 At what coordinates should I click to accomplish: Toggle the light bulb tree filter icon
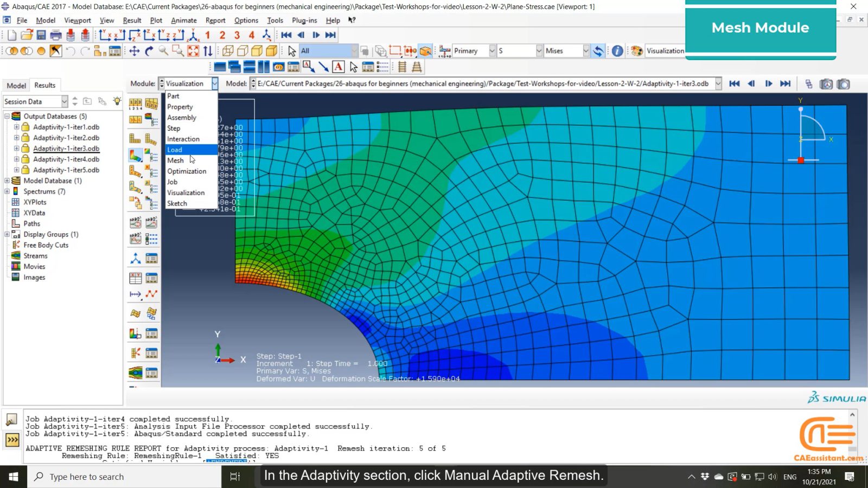click(x=117, y=101)
